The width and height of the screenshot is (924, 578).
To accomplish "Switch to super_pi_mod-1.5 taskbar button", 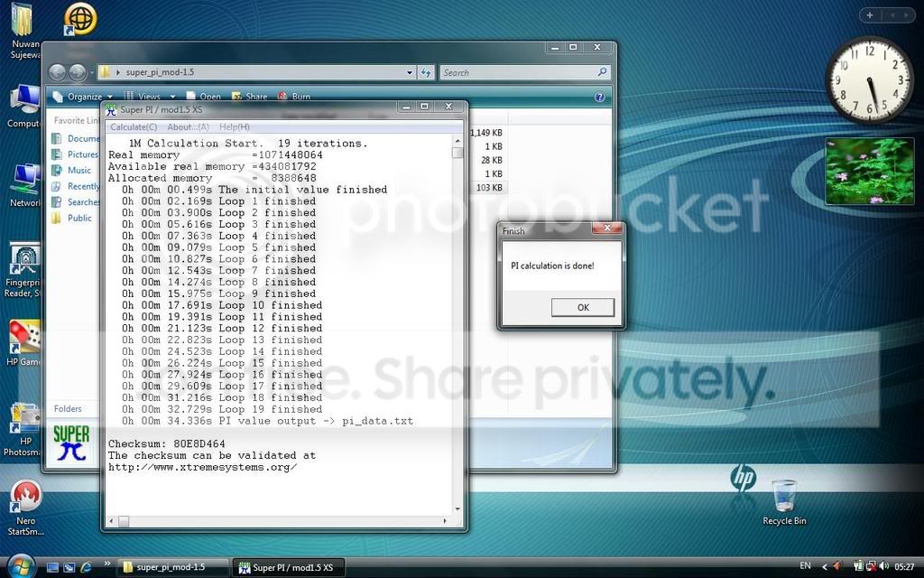I will click(x=171, y=567).
